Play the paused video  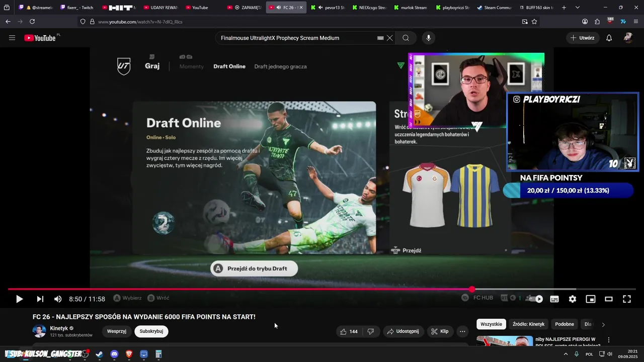coord(19,299)
